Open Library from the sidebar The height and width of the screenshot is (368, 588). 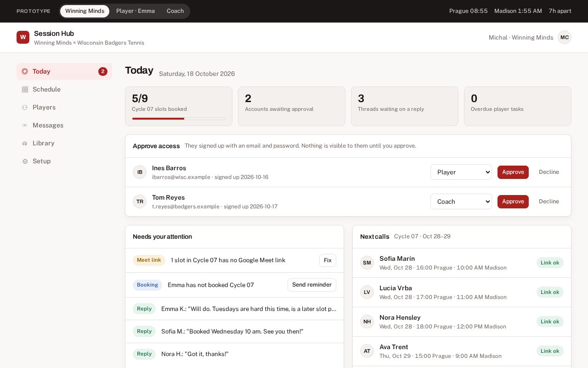tap(64, 143)
